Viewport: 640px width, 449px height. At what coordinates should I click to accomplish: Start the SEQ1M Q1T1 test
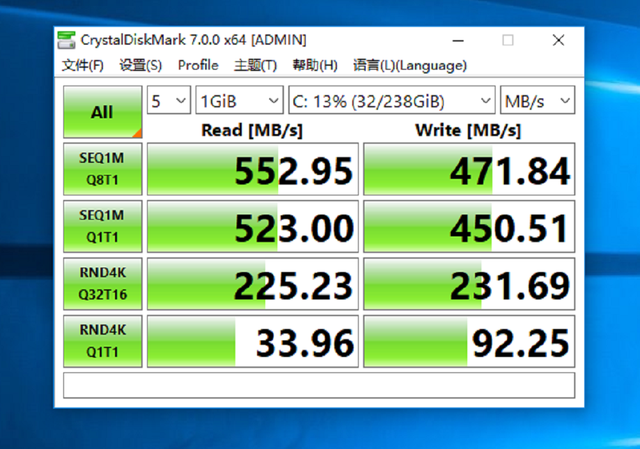(102, 226)
